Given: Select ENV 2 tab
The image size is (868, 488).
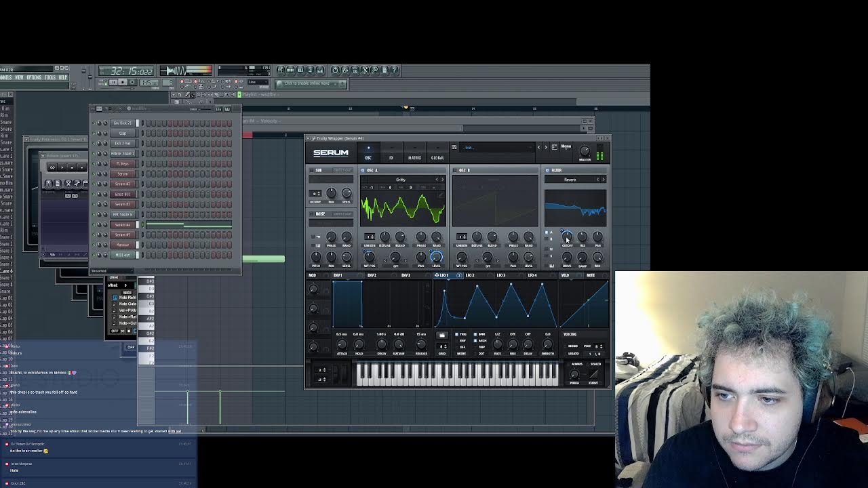Looking at the screenshot, I should [x=372, y=275].
